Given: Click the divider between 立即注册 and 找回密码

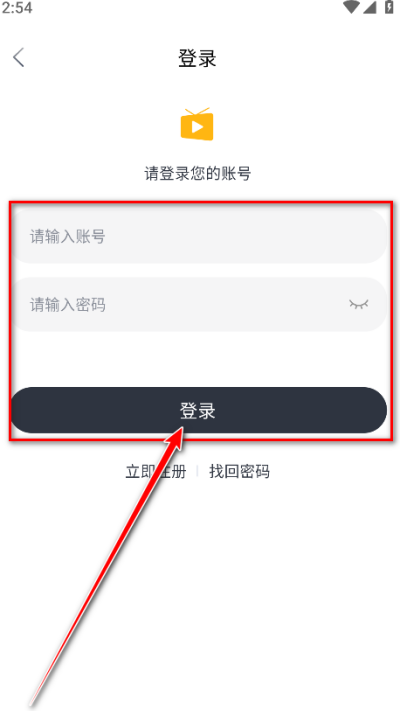Looking at the screenshot, I should (197, 472).
